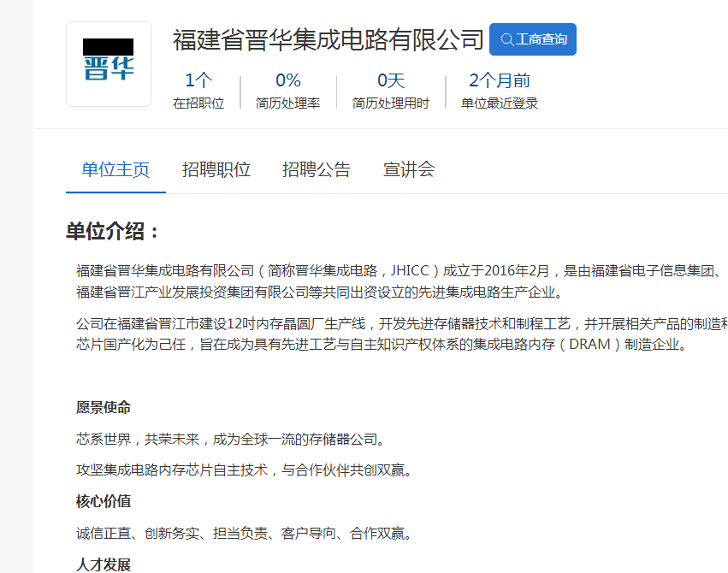This screenshot has width=728, height=573.
Task: Click the company title 福建省晋华集成电路有限公司
Action: pyautogui.click(x=328, y=39)
